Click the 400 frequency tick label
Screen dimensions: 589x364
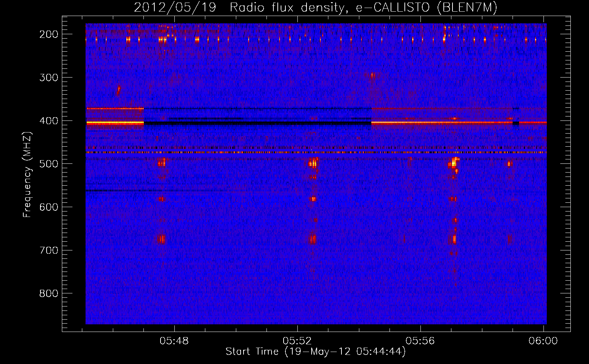(49, 121)
